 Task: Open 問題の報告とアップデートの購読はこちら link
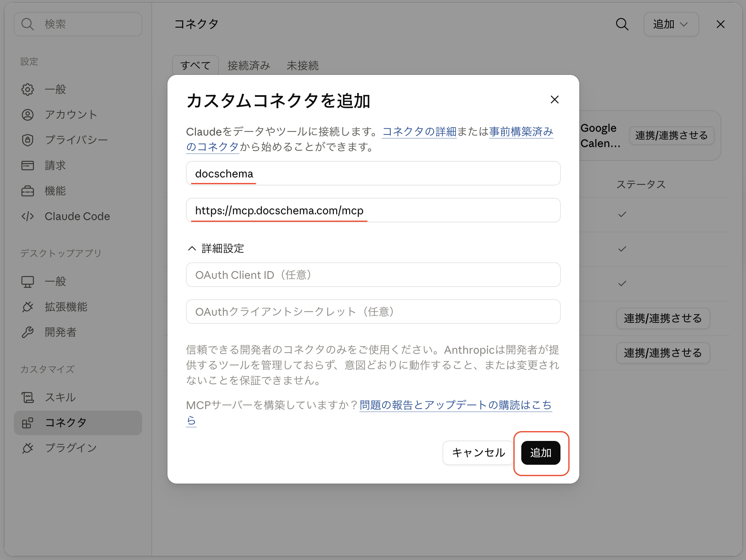[x=456, y=405]
